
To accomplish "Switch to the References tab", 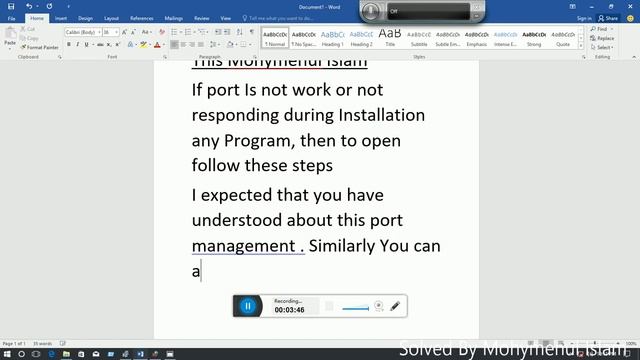I will pos(142,18).
